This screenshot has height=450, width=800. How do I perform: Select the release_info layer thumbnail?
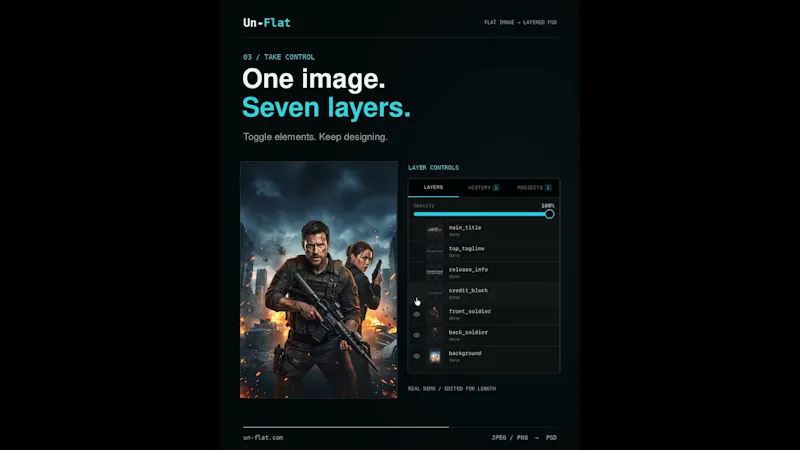point(435,272)
